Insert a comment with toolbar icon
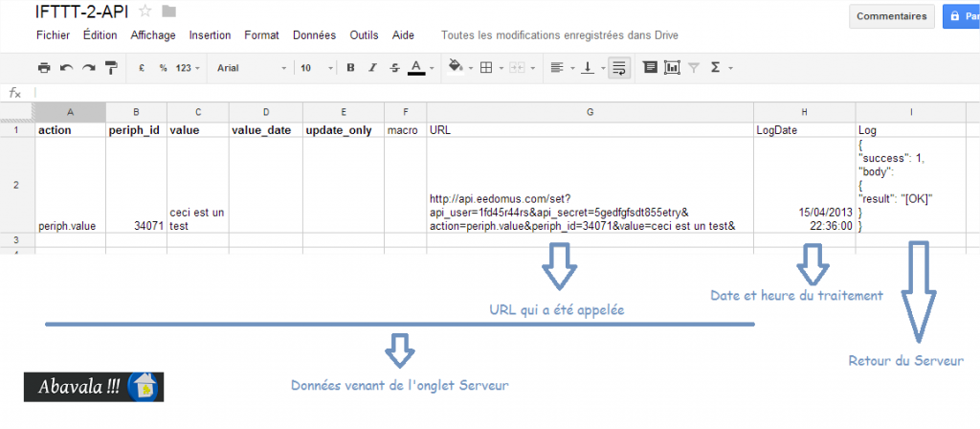Screen dimensions: 980x429 click(x=650, y=68)
